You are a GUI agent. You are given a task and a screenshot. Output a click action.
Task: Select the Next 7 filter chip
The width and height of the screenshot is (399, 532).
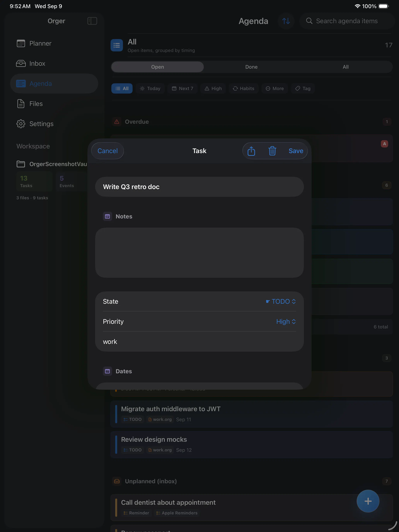click(x=182, y=89)
